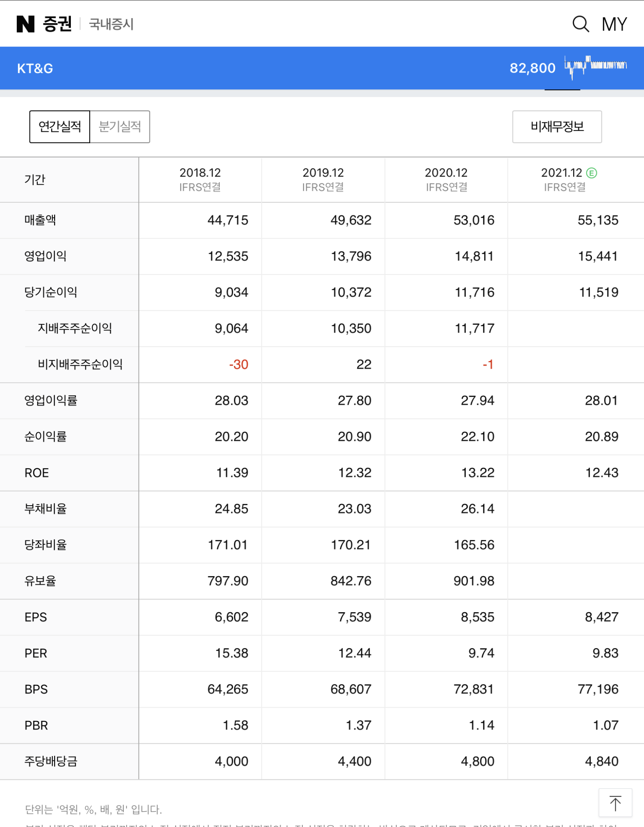
Task: Select the 2018.12 column header
Action: 200,180
